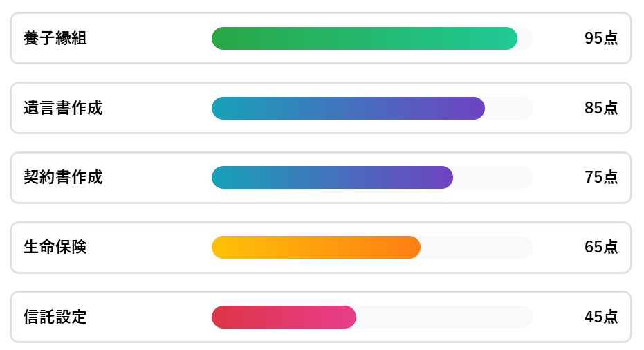The width and height of the screenshot is (644, 350).
Task: Click the unfilled end of 養子縁組 bar
Action: pyautogui.click(x=526, y=38)
